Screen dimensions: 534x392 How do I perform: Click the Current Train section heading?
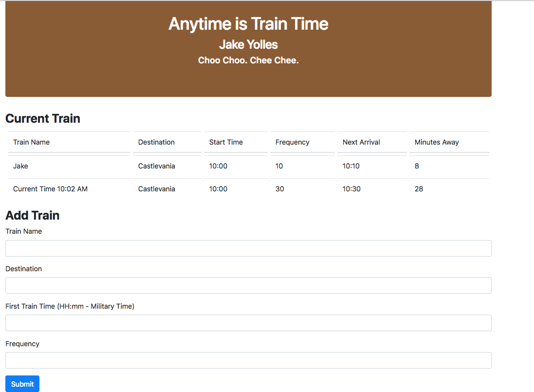point(43,118)
